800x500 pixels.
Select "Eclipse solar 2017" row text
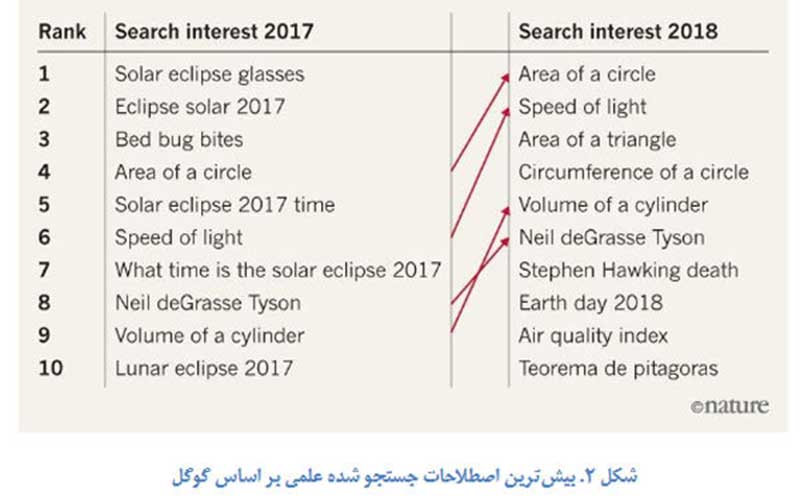[200, 107]
